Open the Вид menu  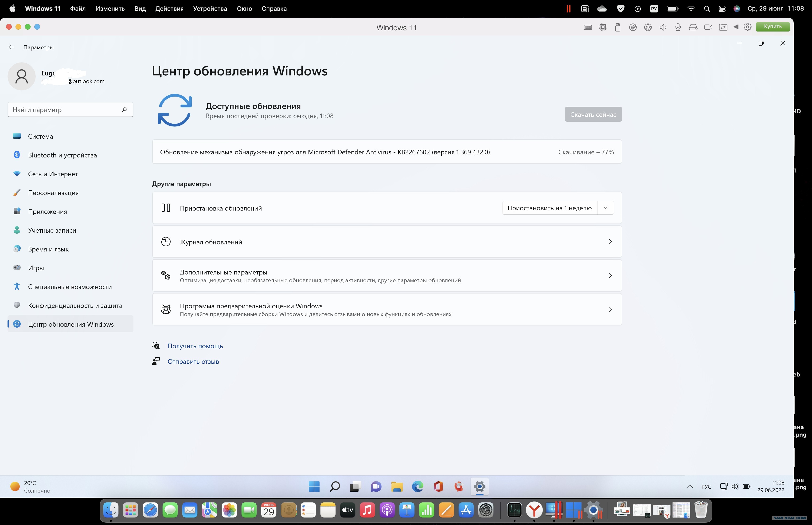pyautogui.click(x=140, y=8)
